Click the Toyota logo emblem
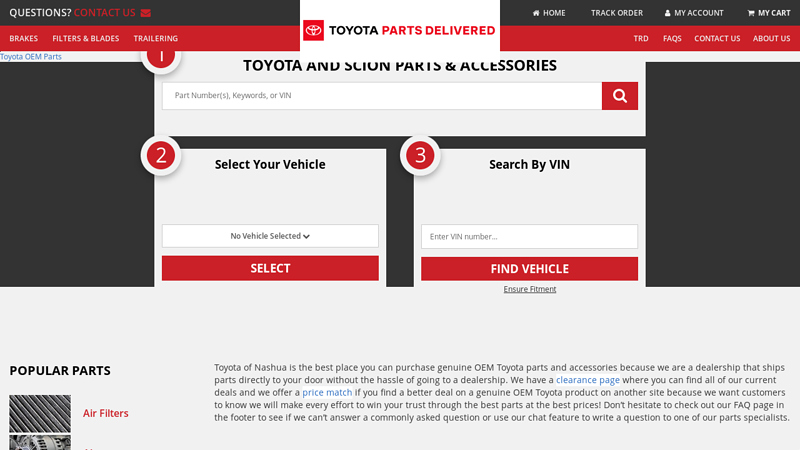This screenshot has height=450, width=800. (313, 31)
